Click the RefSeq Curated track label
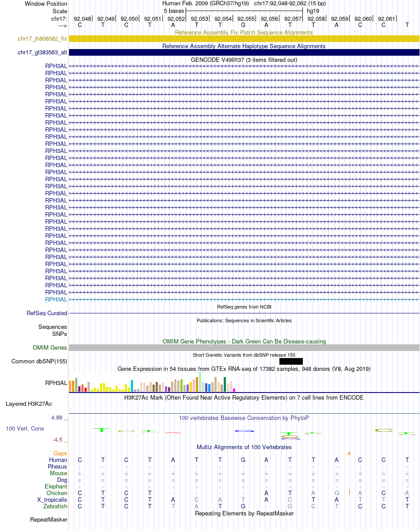Image resolution: width=420 pixels, height=530 pixels. (47, 313)
